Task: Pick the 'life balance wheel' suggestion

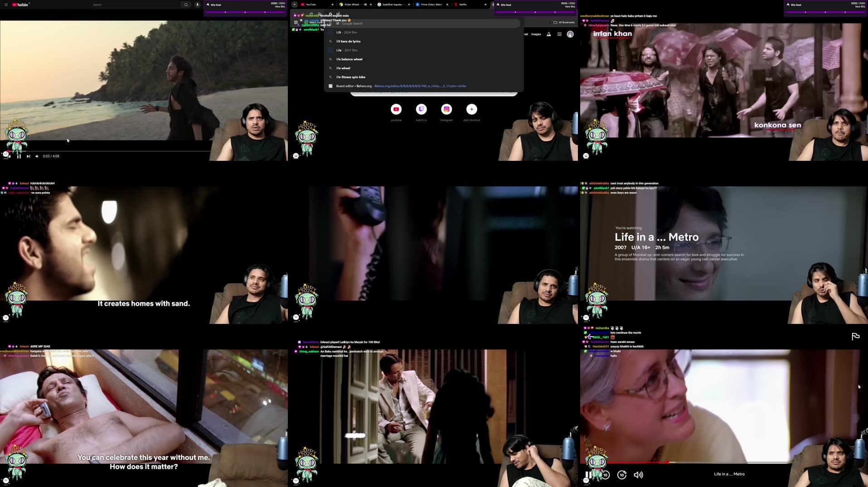Action: 424,59
